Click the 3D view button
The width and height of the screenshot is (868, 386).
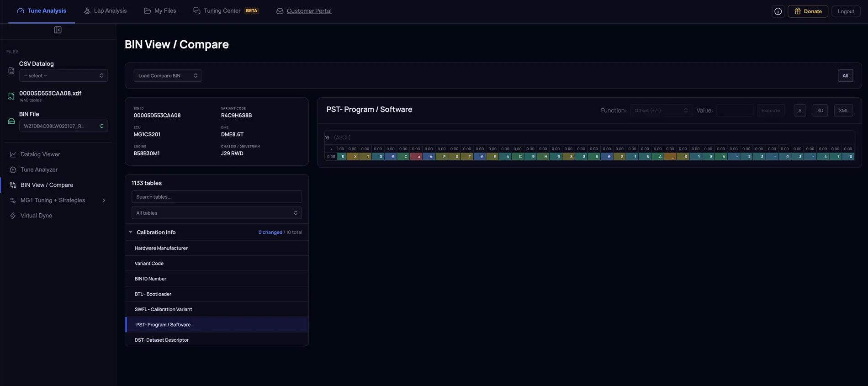click(x=820, y=111)
